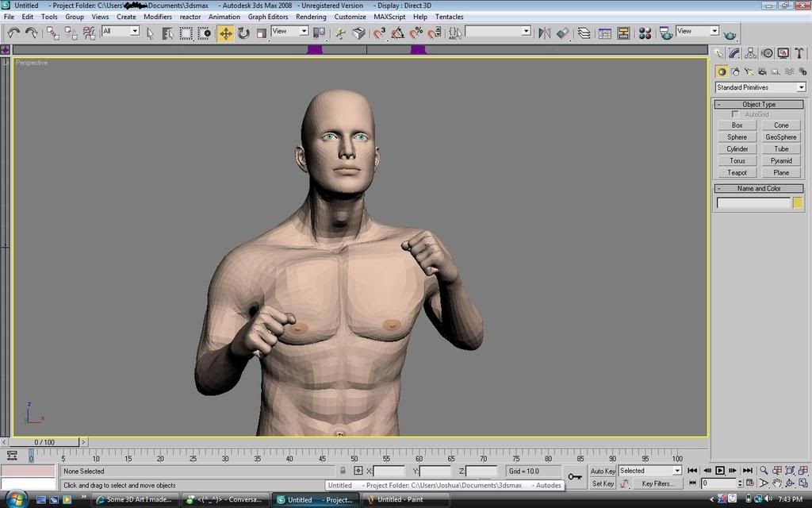Toggle Set Key mode
Image resolution: width=812 pixels, height=508 pixels.
coord(603,483)
